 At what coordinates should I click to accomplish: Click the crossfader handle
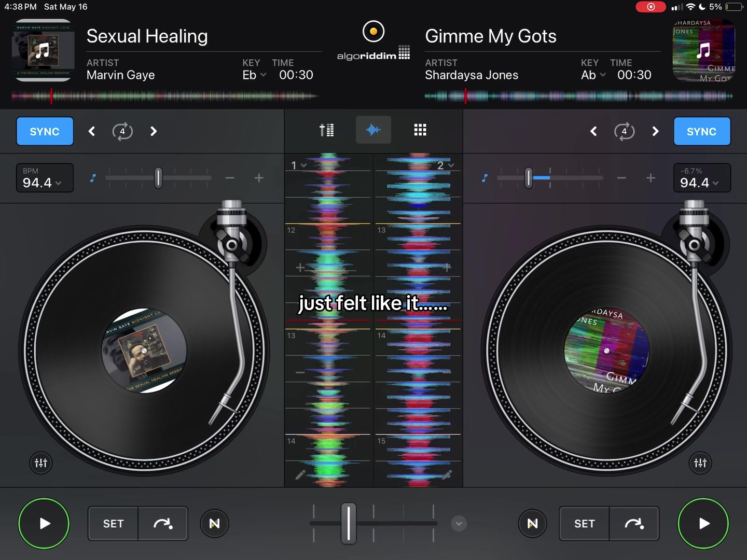[349, 524]
